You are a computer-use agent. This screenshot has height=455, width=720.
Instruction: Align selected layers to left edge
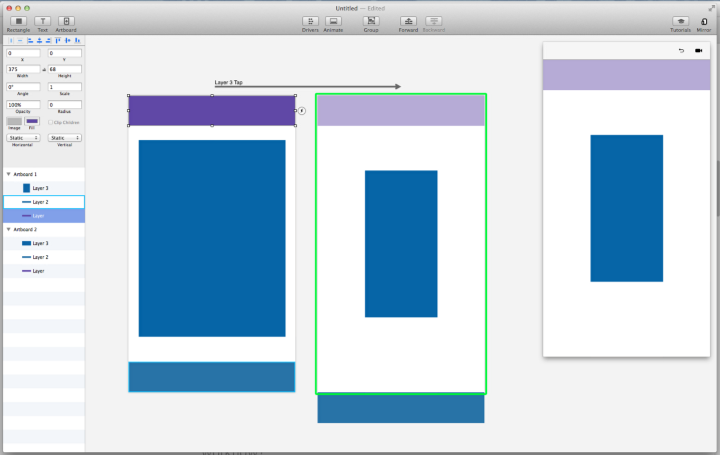pyautogui.click(x=30, y=40)
